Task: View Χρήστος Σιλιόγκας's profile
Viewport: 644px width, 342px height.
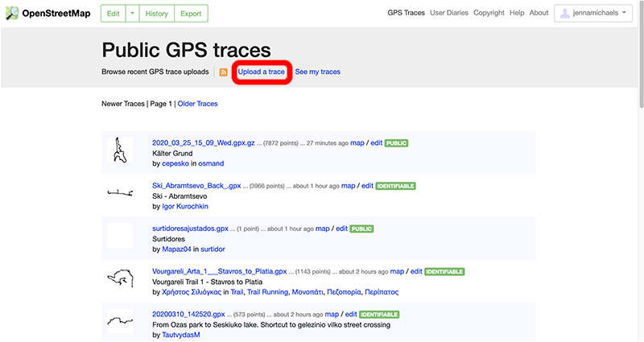Action: (x=192, y=292)
